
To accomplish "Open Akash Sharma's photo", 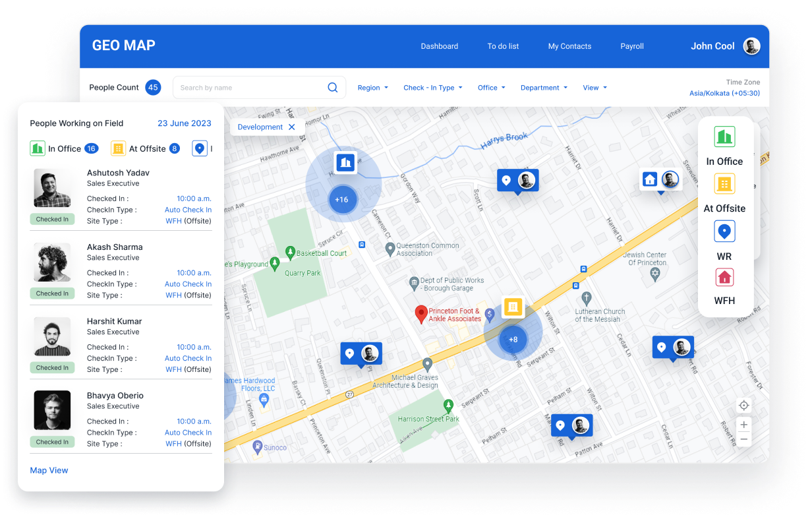I will click(52, 263).
